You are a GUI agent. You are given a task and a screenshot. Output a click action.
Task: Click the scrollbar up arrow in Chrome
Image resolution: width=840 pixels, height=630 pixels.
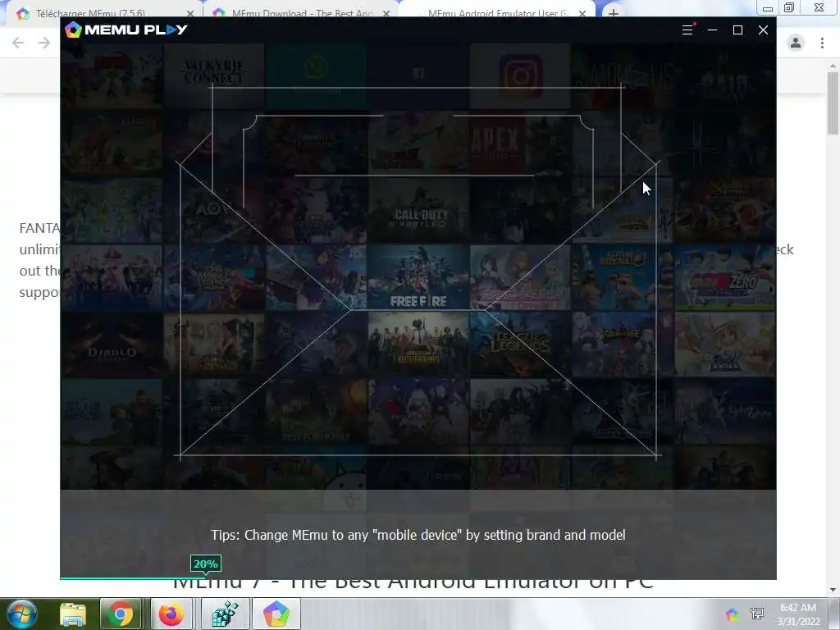[x=833, y=66]
